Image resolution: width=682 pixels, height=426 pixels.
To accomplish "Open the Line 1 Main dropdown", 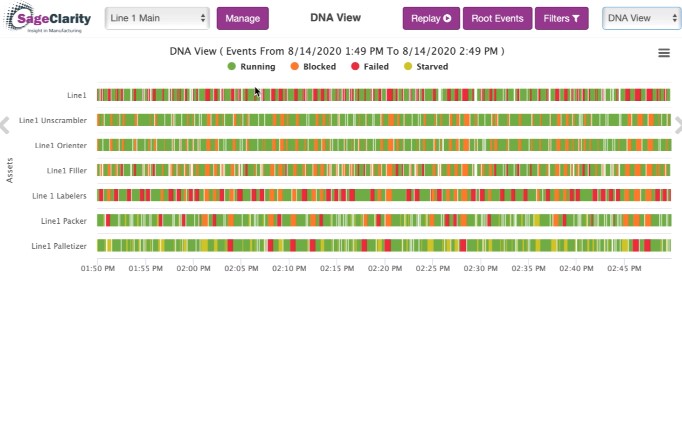I will pyautogui.click(x=157, y=18).
